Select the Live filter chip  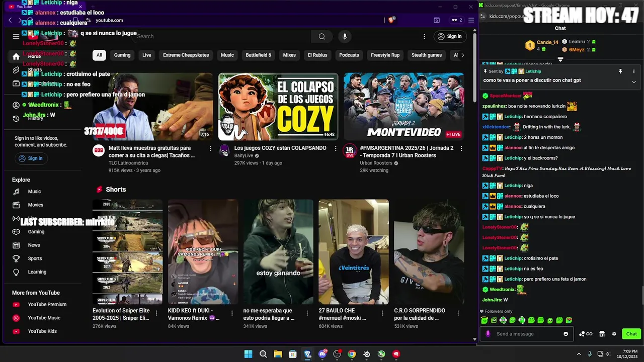tap(146, 55)
